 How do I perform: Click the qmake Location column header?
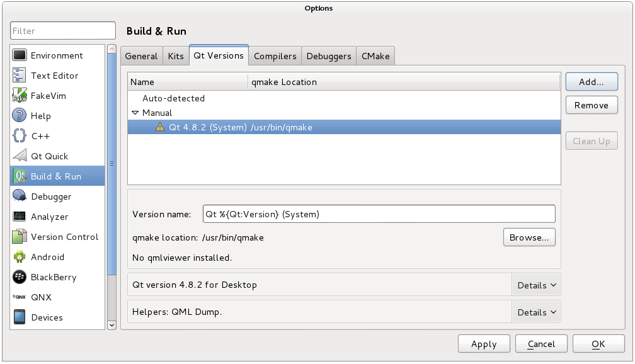tap(404, 82)
